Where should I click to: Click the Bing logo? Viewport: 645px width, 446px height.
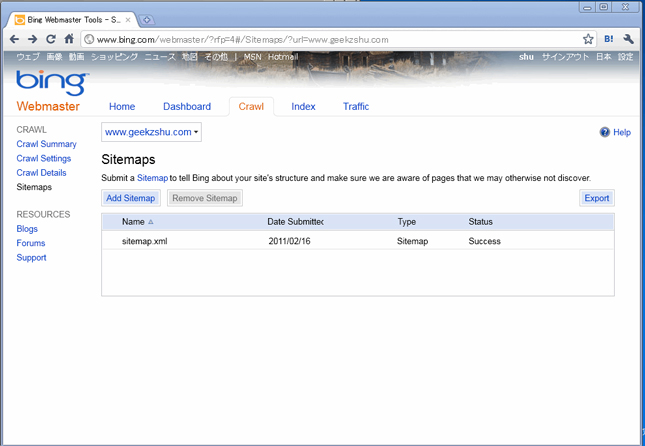[52, 82]
